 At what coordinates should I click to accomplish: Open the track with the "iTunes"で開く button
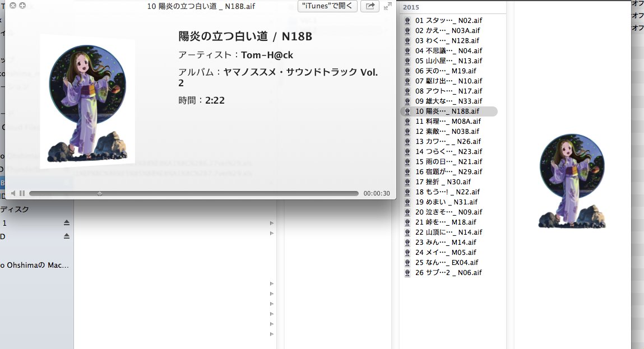click(327, 6)
